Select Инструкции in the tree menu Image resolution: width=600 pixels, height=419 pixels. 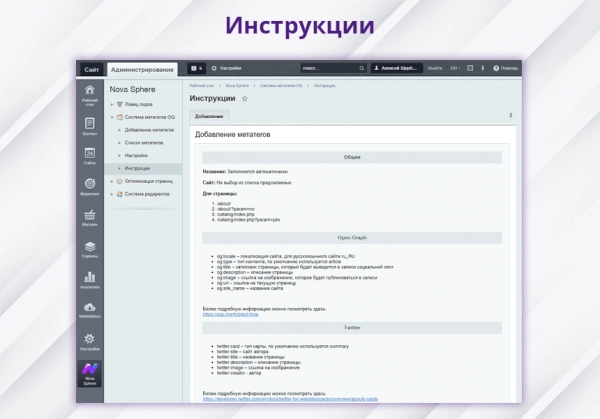(x=137, y=168)
